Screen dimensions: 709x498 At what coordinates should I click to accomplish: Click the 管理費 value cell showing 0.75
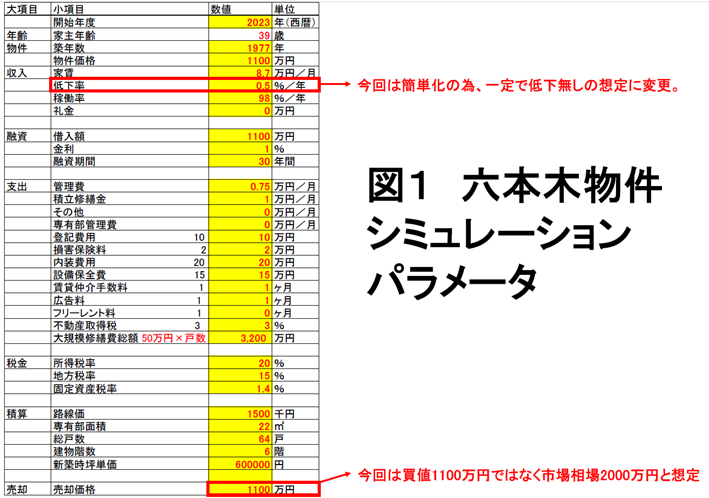(240, 186)
